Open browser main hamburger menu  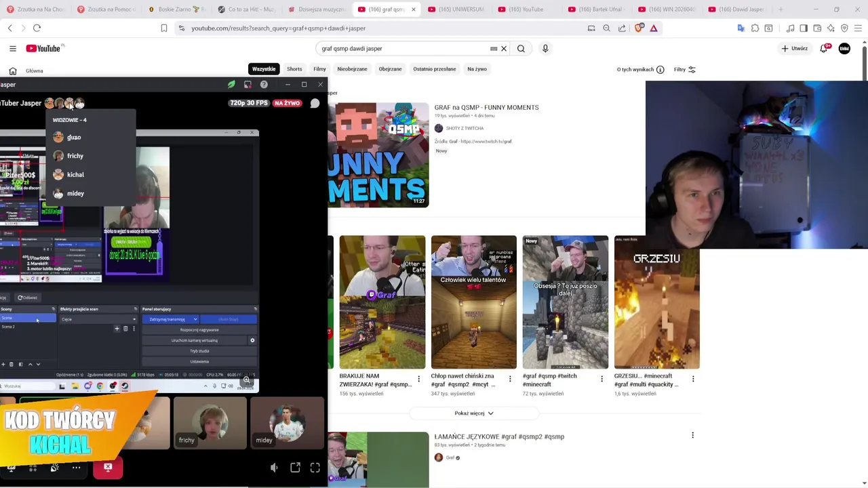pos(858,28)
